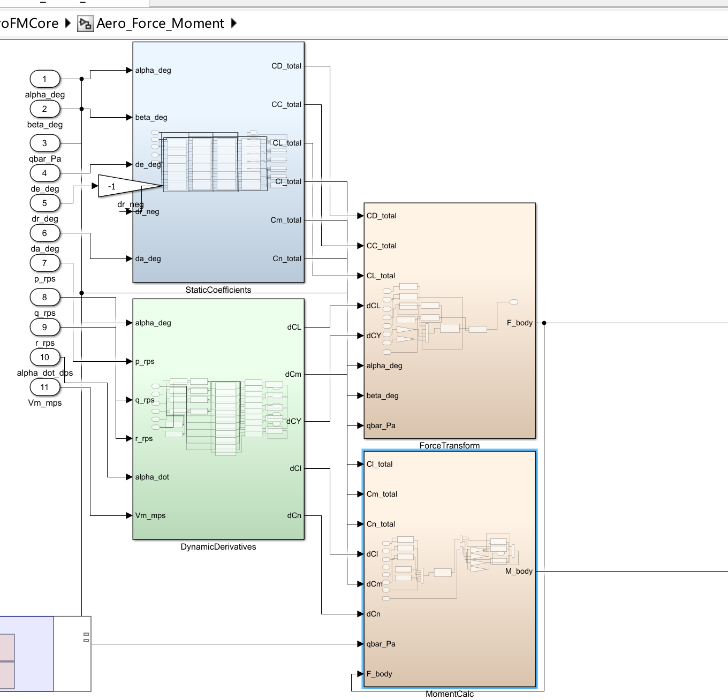Screen dimensions: 728x700
Task: Click Cm_total input port of MomentCalc
Action: coord(382,494)
